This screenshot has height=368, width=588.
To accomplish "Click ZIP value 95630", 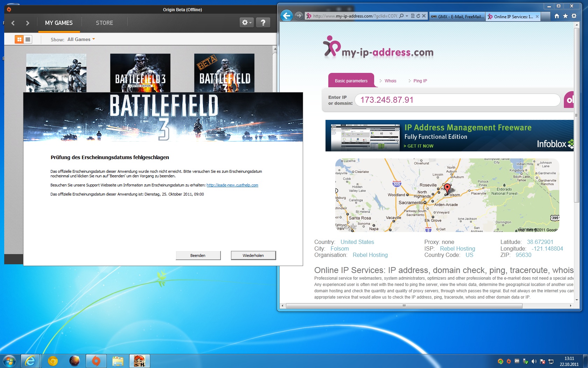I will pyautogui.click(x=523, y=255).
